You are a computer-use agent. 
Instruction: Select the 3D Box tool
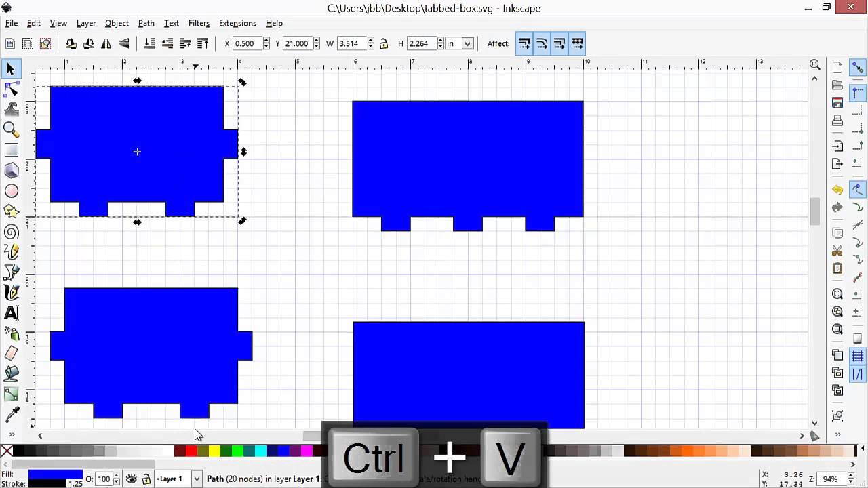click(x=11, y=170)
